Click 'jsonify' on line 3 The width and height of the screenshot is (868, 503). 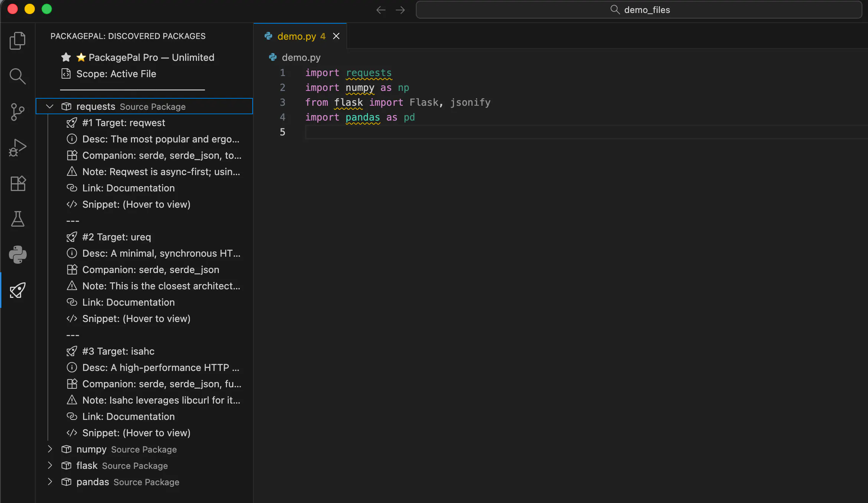click(x=470, y=102)
